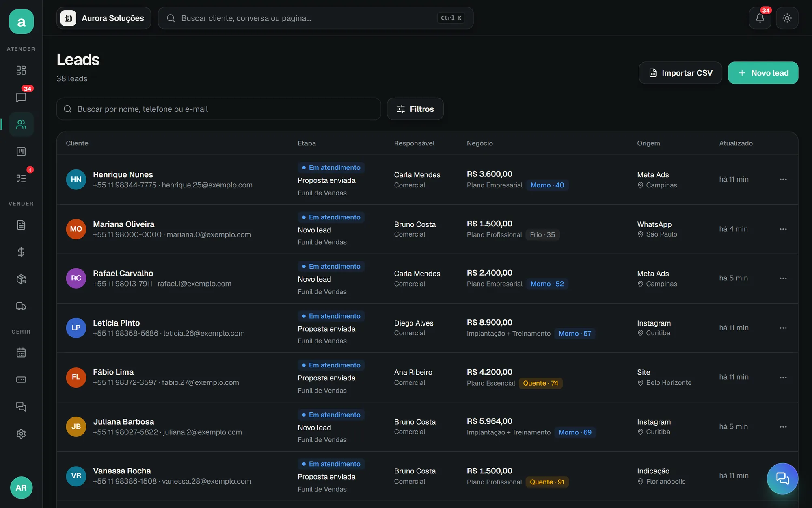The height and width of the screenshot is (508, 812).
Task: Open lead Vanessa Rocha
Action: pos(122,471)
